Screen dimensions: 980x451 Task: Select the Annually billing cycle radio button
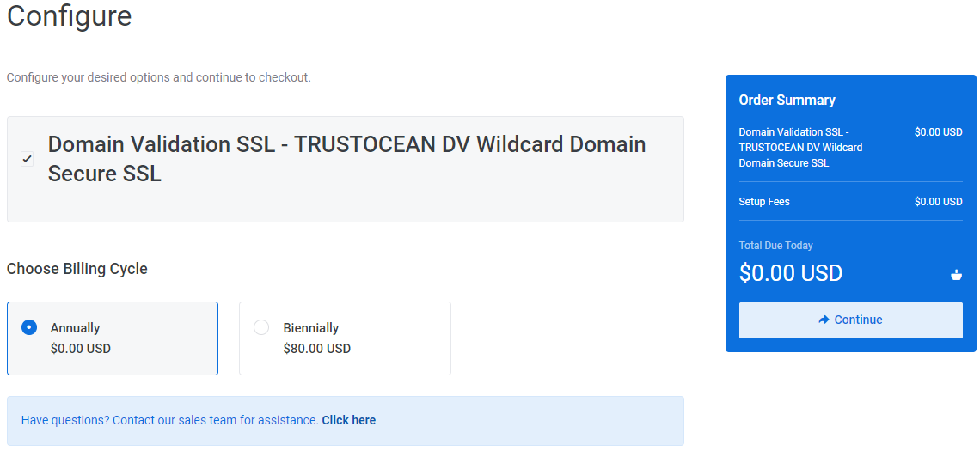click(x=28, y=327)
